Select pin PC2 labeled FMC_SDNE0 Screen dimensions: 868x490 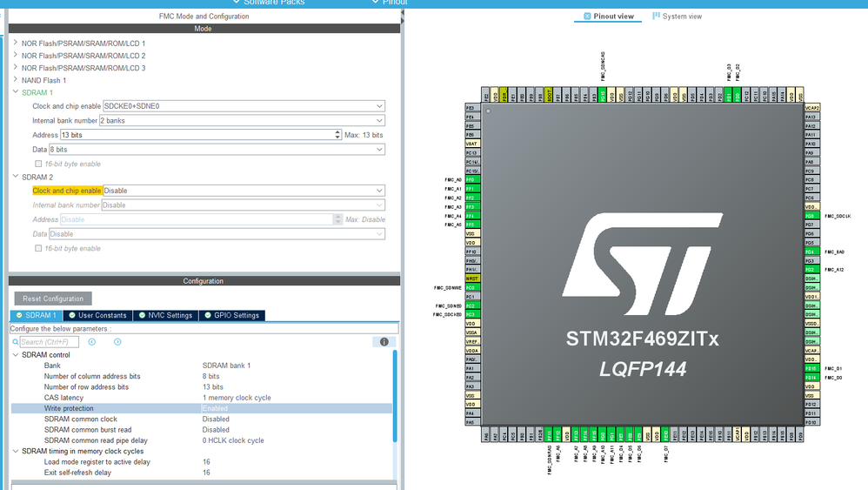click(472, 305)
